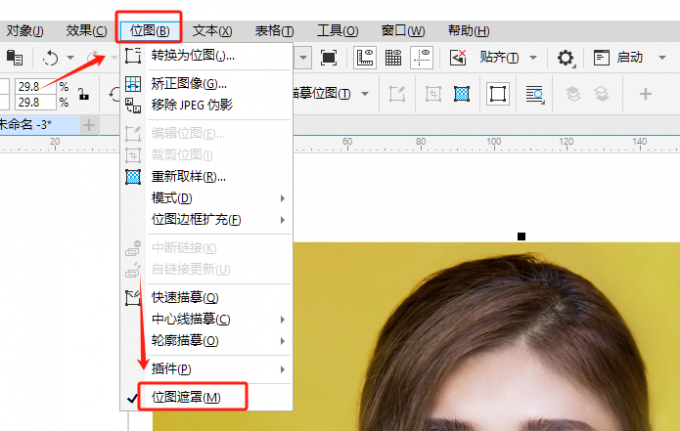Open the 对象(J) menu

click(x=25, y=31)
